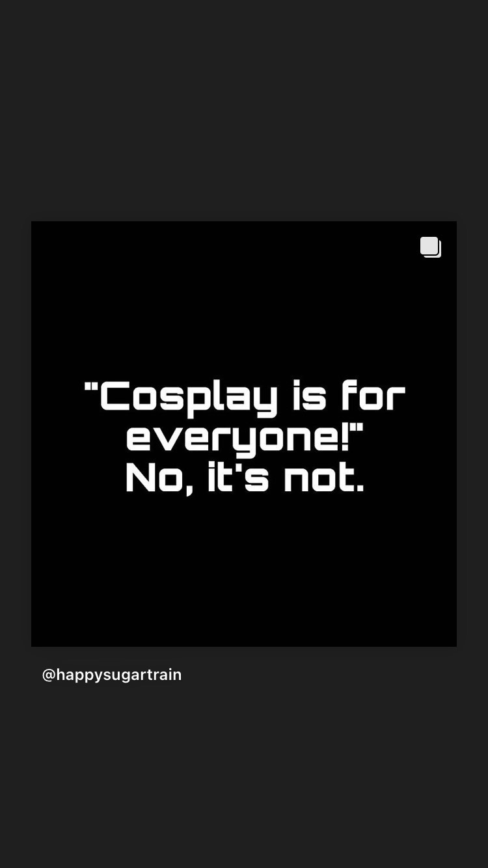Tap the empty story background above the post
488x868 pixels.
pyautogui.click(x=244, y=111)
